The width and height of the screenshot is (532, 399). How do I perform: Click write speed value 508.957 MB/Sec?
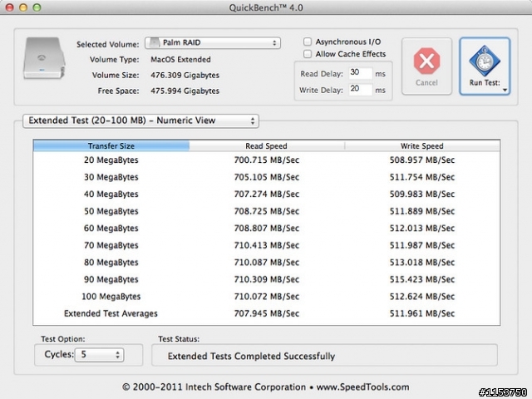tap(422, 160)
